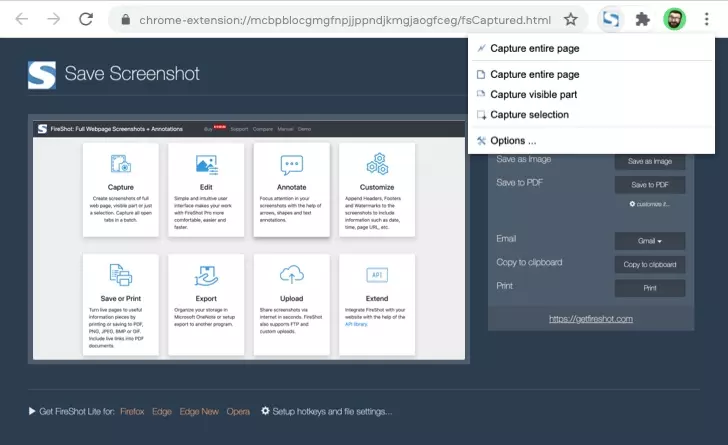Click the Customize hexagons icon
Image resolution: width=728 pixels, height=445 pixels.
377,164
